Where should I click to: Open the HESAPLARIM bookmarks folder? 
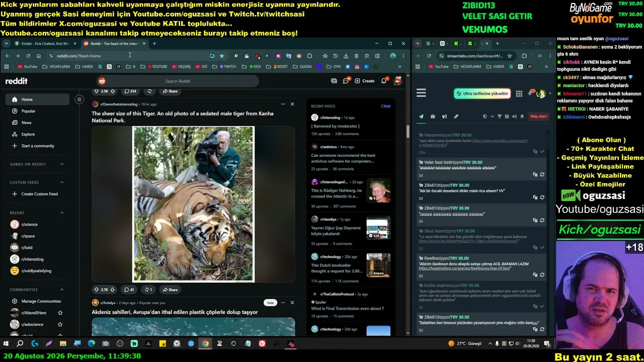pos(55,67)
